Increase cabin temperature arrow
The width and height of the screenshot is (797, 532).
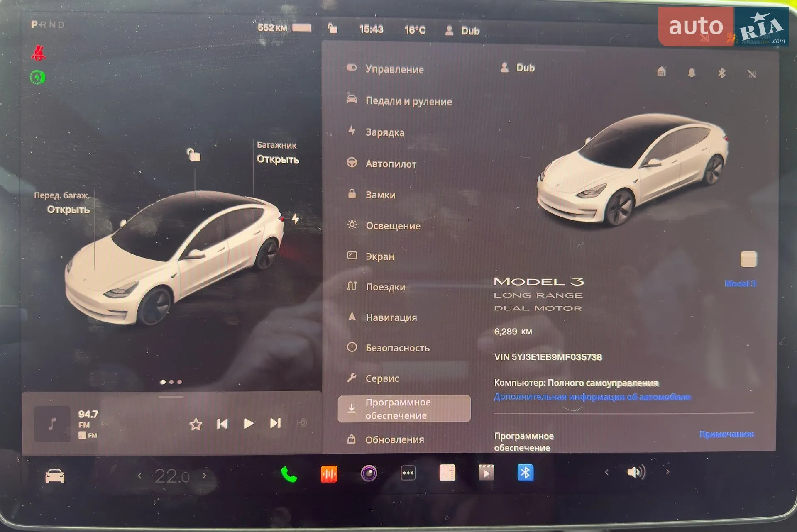point(204,476)
